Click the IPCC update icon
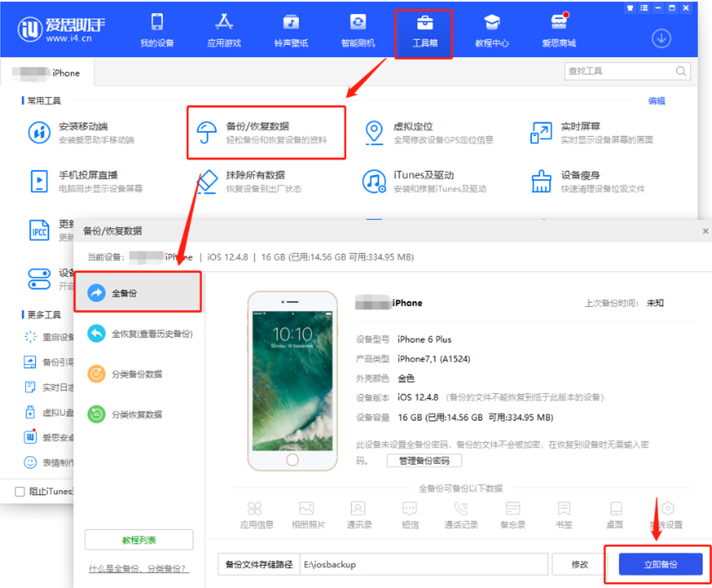 click(x=39, y=230)
